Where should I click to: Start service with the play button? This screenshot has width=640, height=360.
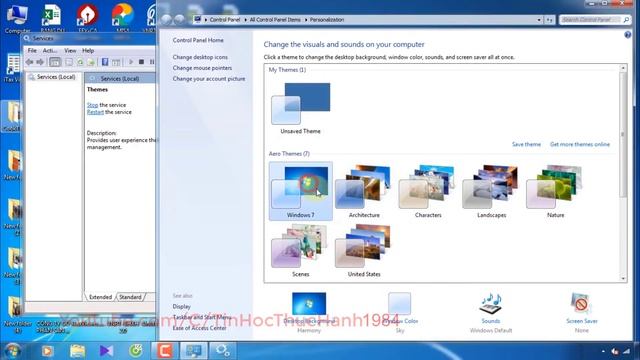pyautogui.click(x=131, y=62)
